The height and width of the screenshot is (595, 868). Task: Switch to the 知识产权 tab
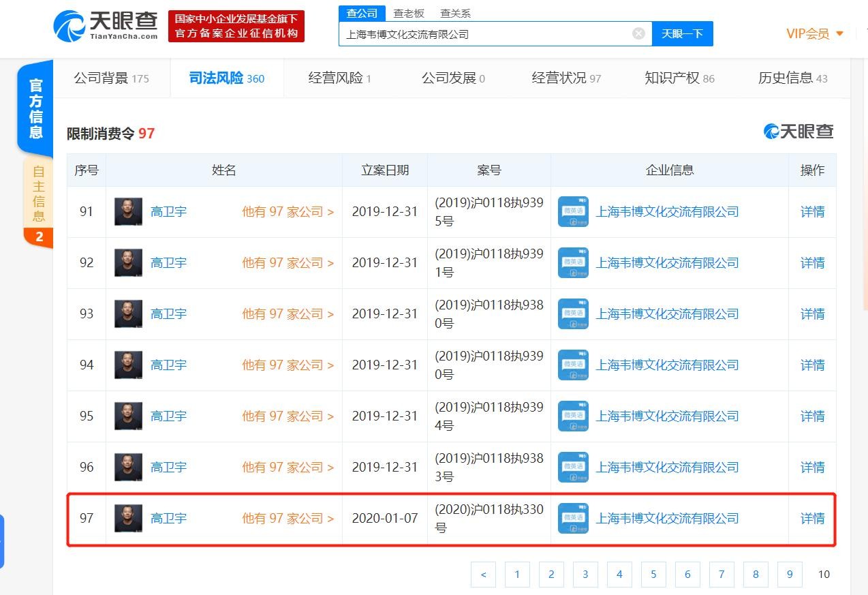pos(679,78)
